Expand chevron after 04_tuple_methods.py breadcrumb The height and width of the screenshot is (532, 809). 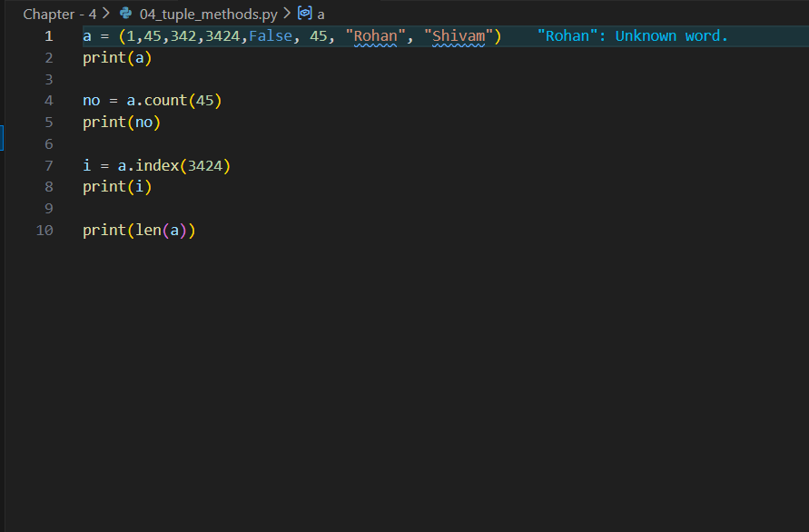coord(287,14)
